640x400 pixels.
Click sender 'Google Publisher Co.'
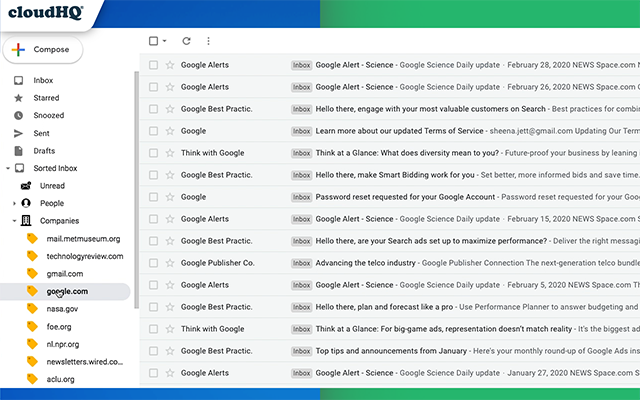(x=218, y=263)
